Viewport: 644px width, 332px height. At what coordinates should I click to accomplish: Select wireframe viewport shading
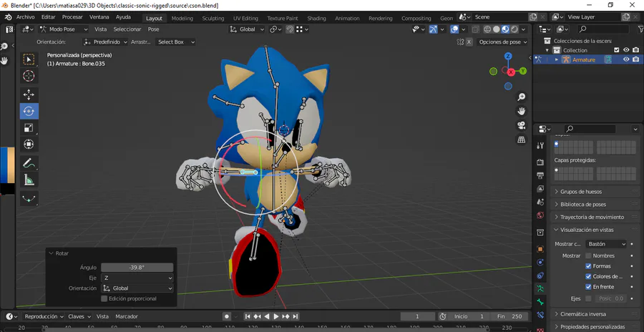coord(487,29)
